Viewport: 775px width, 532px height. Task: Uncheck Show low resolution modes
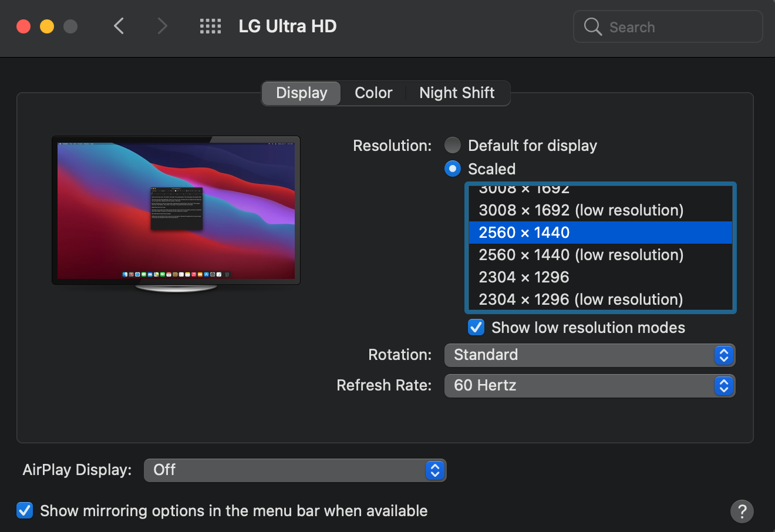pos(476,327)
